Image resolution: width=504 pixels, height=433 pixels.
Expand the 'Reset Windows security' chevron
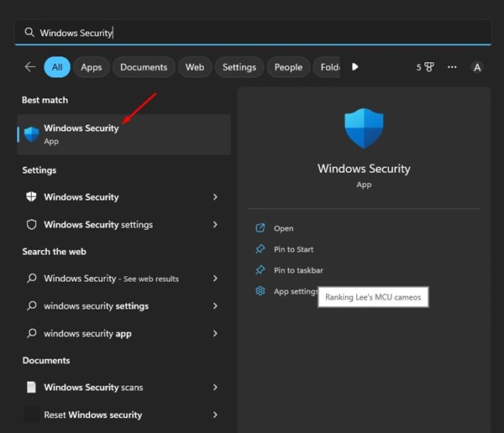click(x=215, y=415)
